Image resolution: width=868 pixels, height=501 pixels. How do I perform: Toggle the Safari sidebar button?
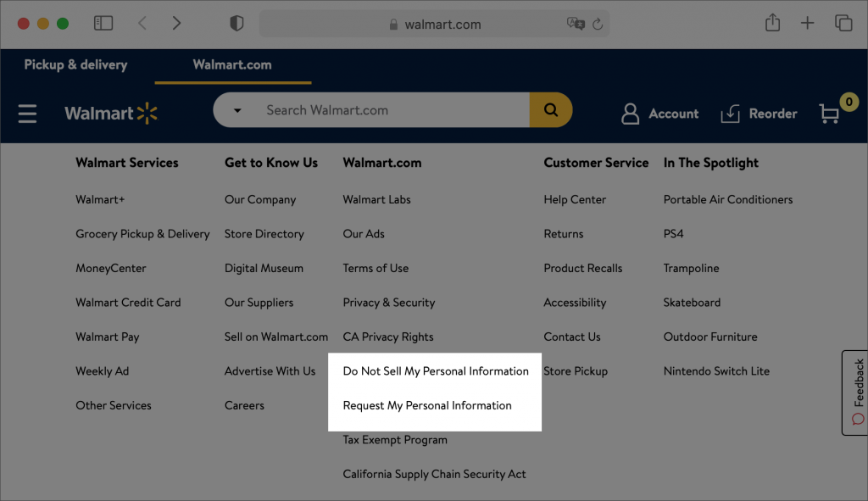pos(103,24)
